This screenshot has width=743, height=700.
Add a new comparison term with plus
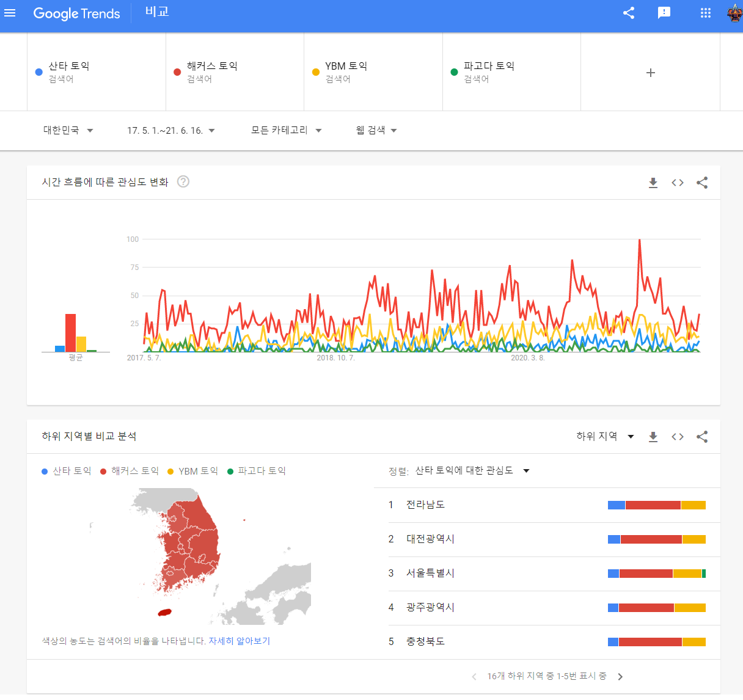pyautogui.click(x=651, y=73)
